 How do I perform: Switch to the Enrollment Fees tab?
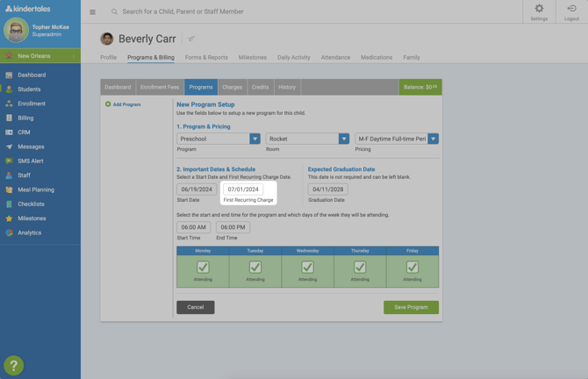(160, 87)
